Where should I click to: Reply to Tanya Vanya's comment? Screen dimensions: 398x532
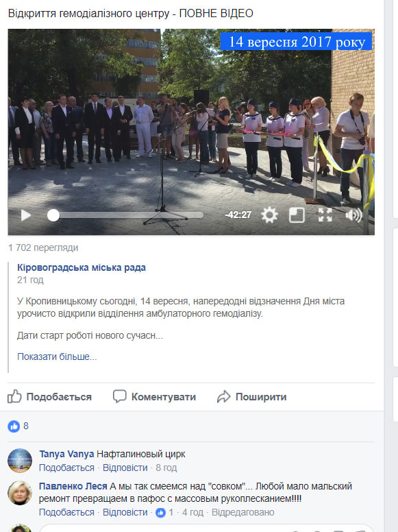[125, 468]
